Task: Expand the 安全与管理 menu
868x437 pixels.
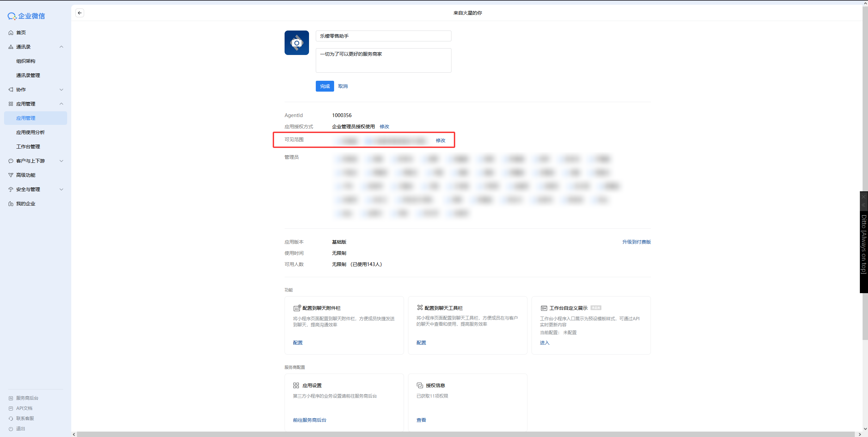Action: (61, 189)
